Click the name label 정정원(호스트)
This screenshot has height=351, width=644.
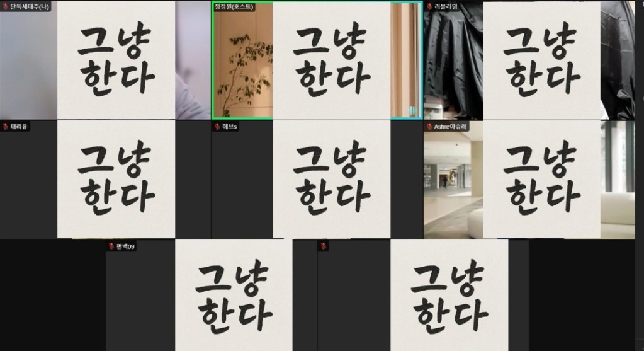point(234,6)
